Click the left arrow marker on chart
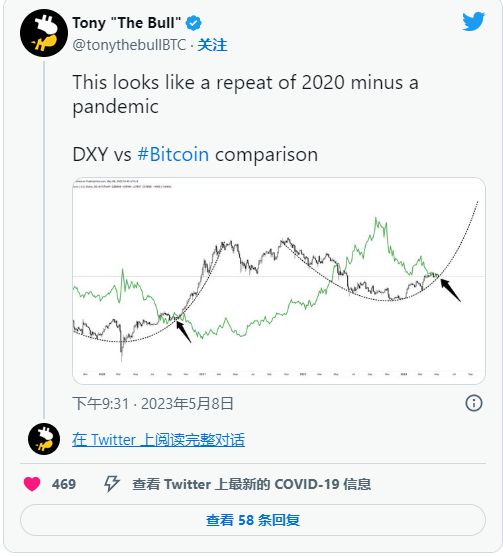 tap(184, 331)
